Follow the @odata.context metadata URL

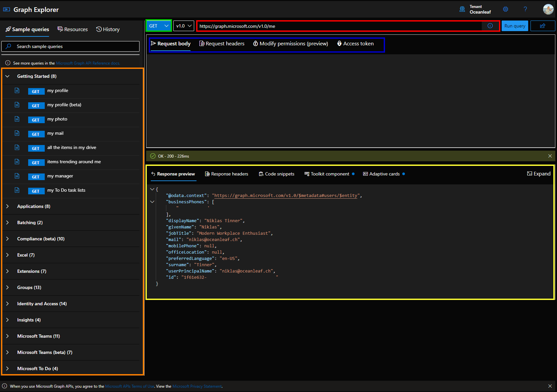coord(286,196)
